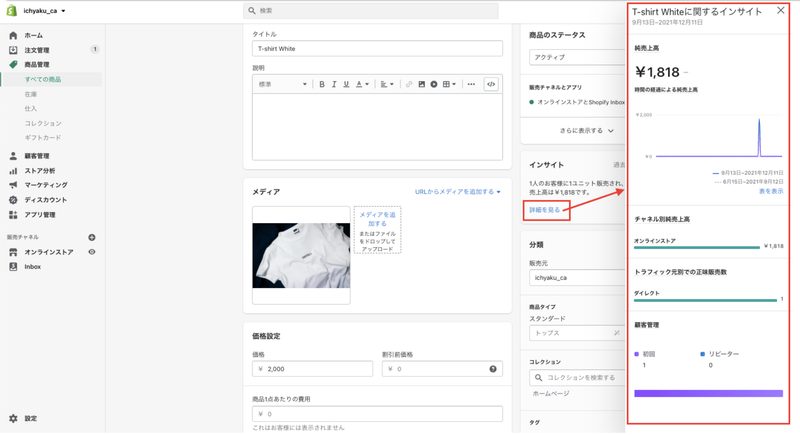Toggle italic formatting in editor
This screenshot has width=800, height=435.
334,84
